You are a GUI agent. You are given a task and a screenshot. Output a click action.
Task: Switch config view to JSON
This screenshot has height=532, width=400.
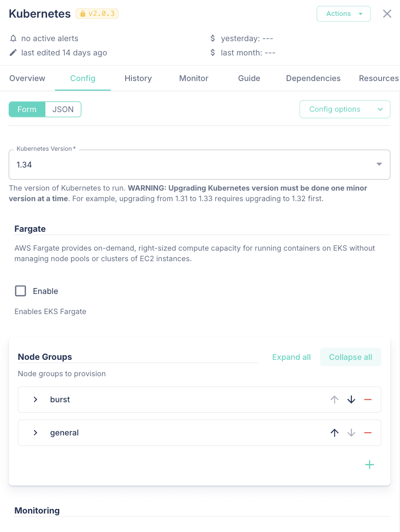coord(63,109)
